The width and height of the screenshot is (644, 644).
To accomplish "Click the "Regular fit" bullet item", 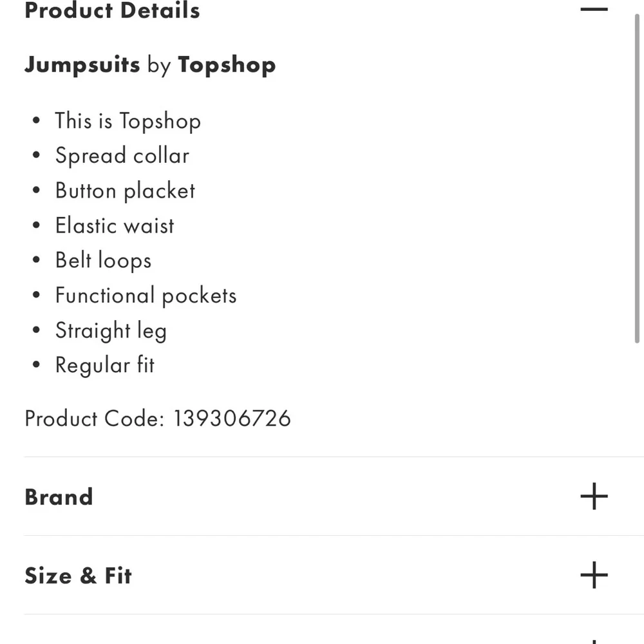I will tap(105, 365).
